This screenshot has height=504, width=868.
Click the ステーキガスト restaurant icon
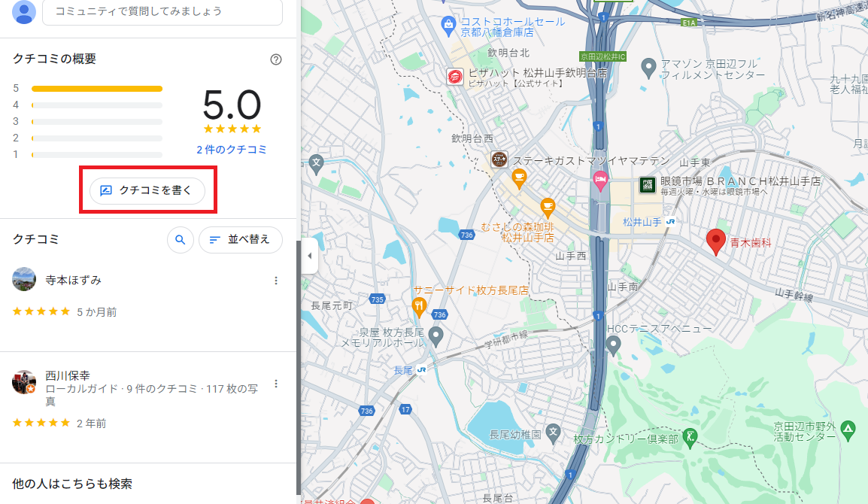tap(500, 159)
